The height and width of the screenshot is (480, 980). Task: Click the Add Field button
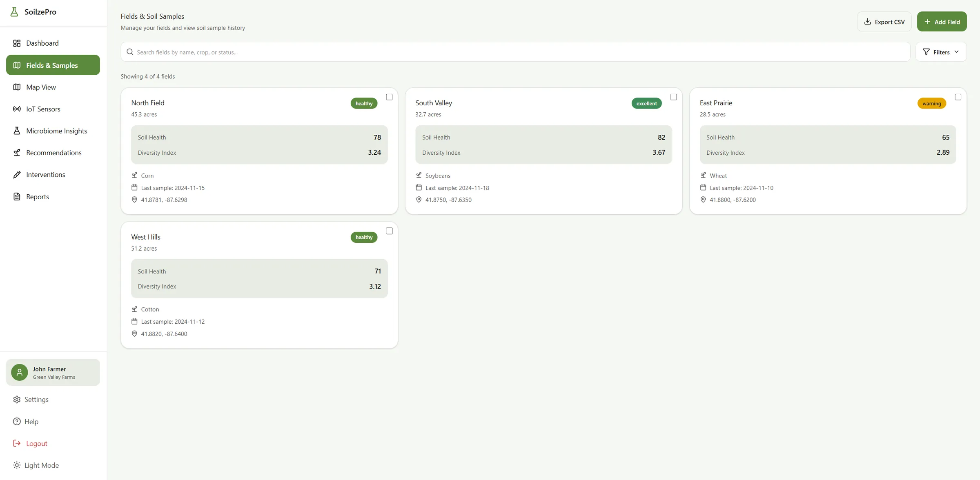pos(942,22)
